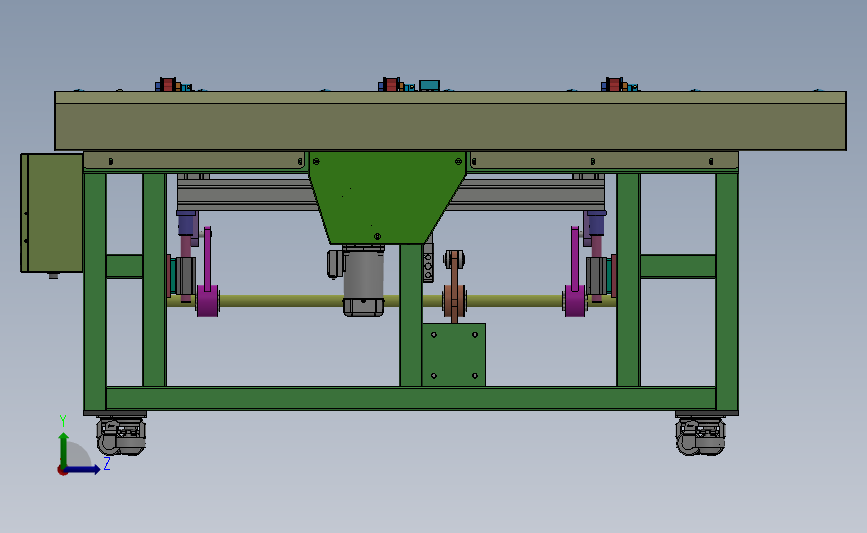The width and height of the screenshot is (867, 533).
Task: Click the blue Z axis arrow of triad
Action: tap(83, 469)
